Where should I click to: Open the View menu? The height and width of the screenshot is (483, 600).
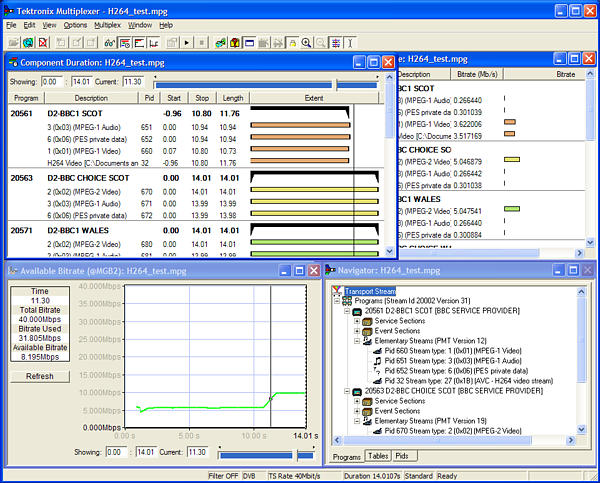click(x=49, y=25)
